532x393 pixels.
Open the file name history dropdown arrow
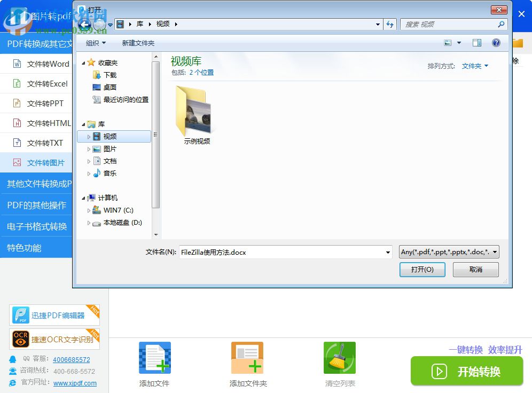pos(388,252)
